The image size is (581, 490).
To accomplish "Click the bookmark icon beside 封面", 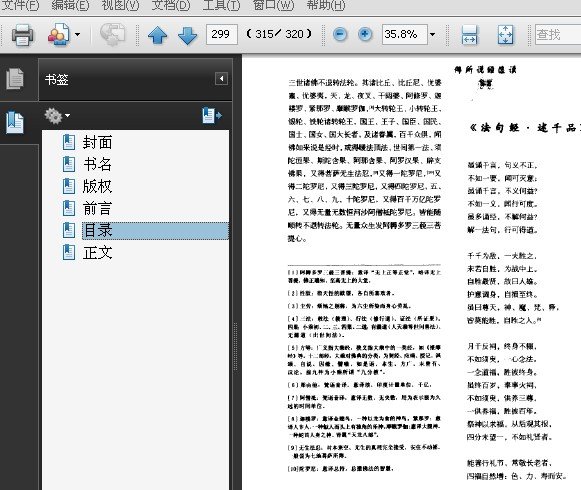I will 69,142.
